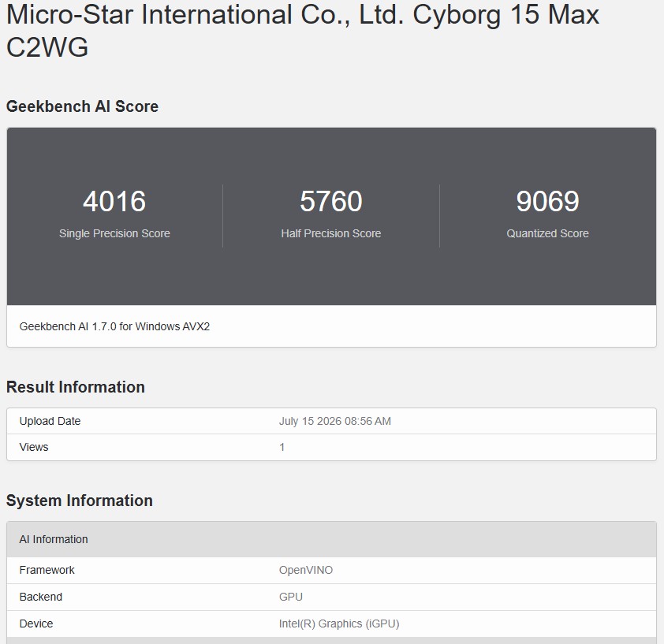Click the Geekbench AI Score heading
The width and height of the screenshot is (664, 644).
pos(82,106)
